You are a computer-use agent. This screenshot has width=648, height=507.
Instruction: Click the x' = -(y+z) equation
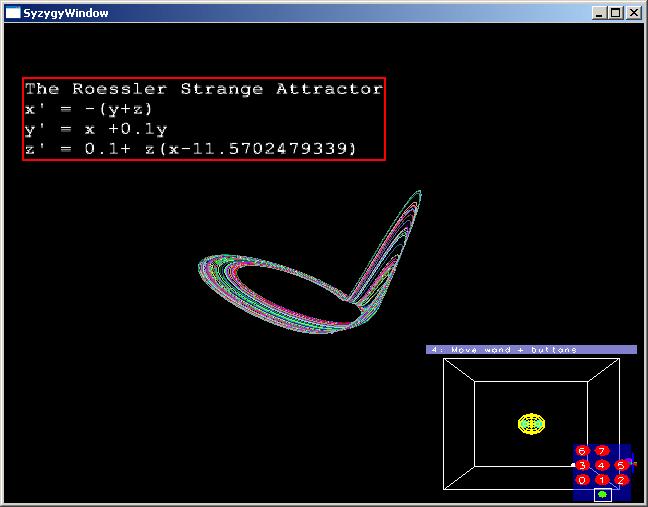click(88, 109)
